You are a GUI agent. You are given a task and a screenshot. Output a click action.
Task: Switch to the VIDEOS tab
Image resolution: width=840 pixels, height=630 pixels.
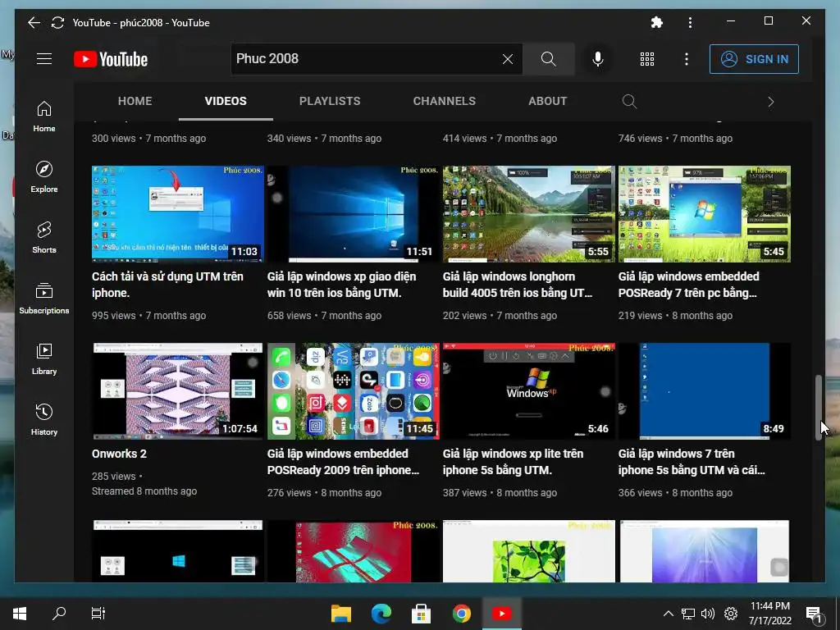(x=226, y=101)
